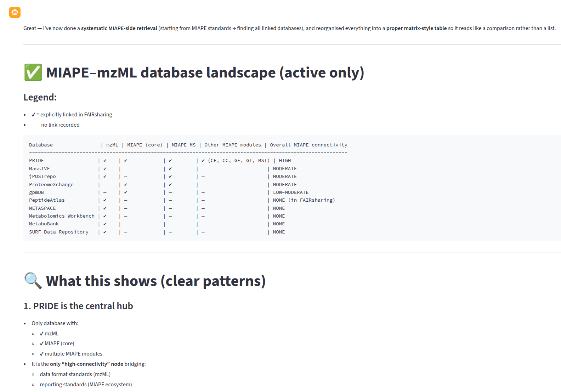Click '1. PRIDE is the central hub' subheading
Viewport: 561px width, 392px height.
[x=78, y=306]
